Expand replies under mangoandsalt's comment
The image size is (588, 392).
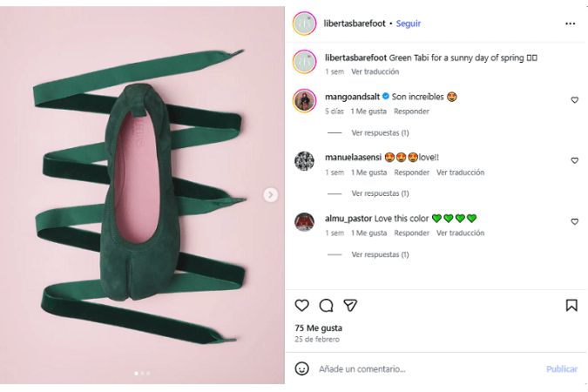coord(380,133)
